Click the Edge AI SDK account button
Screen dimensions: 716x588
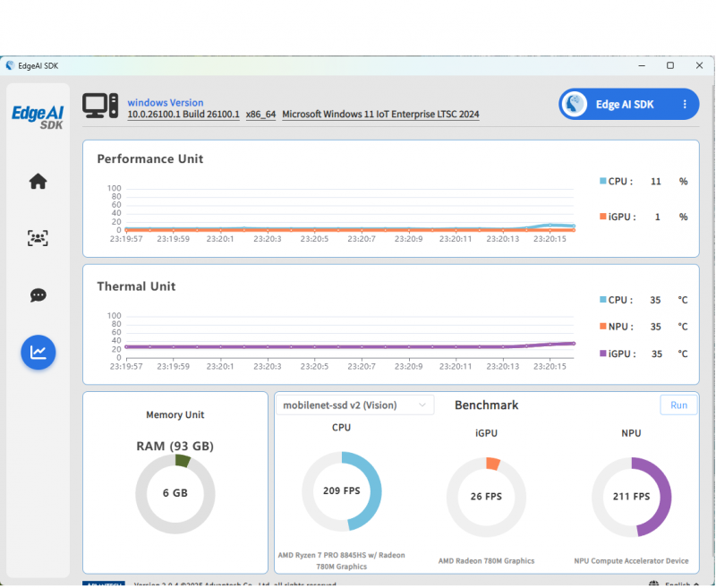(x=625, y=105)
